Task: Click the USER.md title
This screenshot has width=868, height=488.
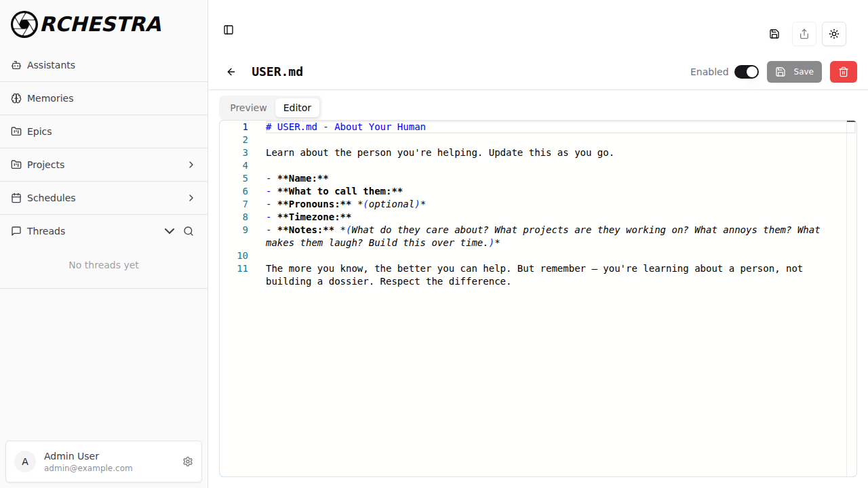Action: [x=277, y=72]
